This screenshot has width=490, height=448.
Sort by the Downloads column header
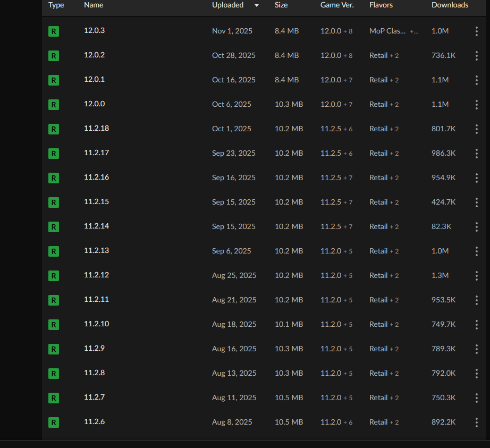[450, 5]
